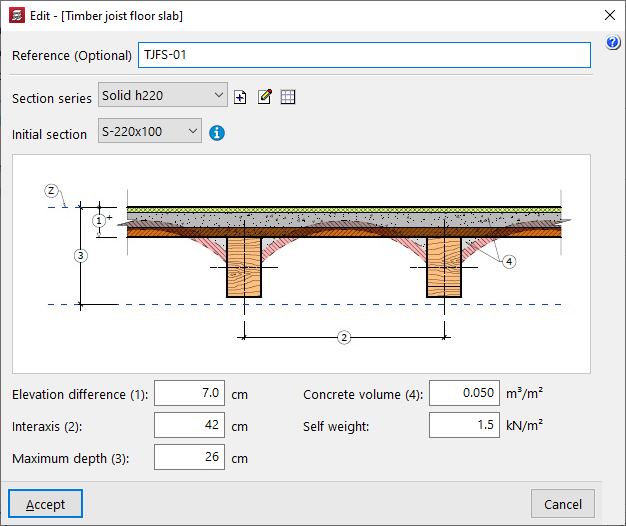Image resolution: width=626 pixels, height=526 pixels.
Task: Click the add new section series icon
Action: [240, 97]
